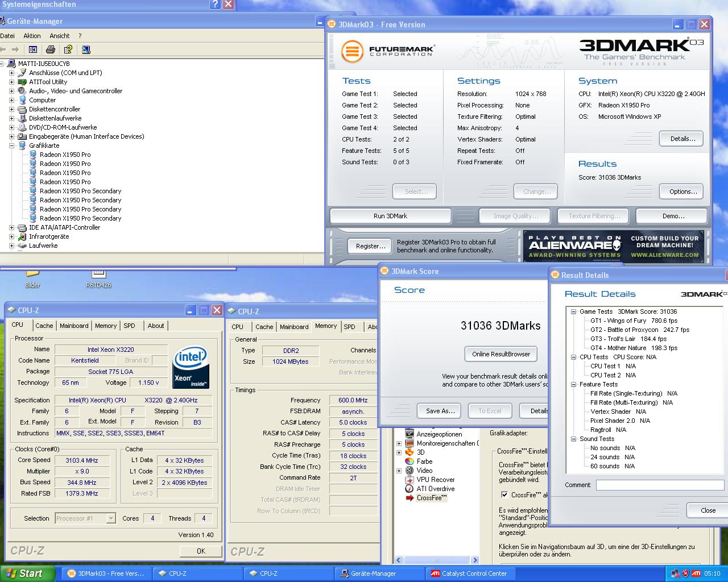
Task: Select the Audio-, Video- und Gamecontroller icon
Action: 22,91
